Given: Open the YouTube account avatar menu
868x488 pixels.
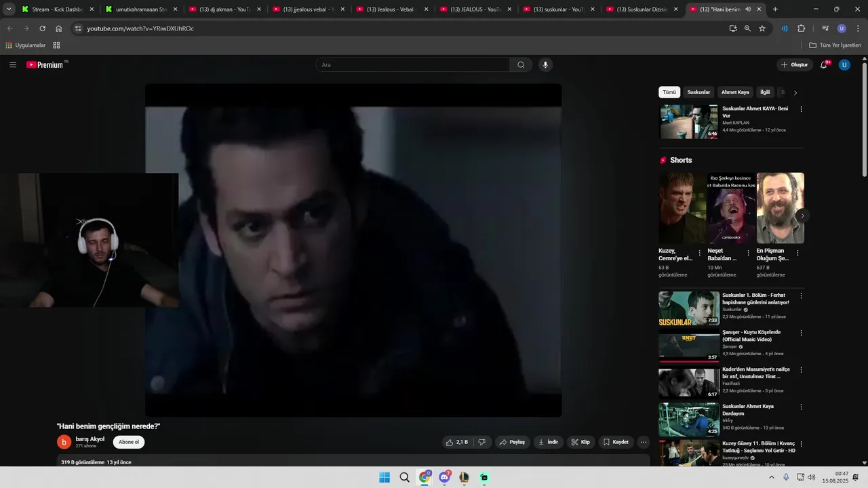Looking at the screenshot, I should point(844,64).
